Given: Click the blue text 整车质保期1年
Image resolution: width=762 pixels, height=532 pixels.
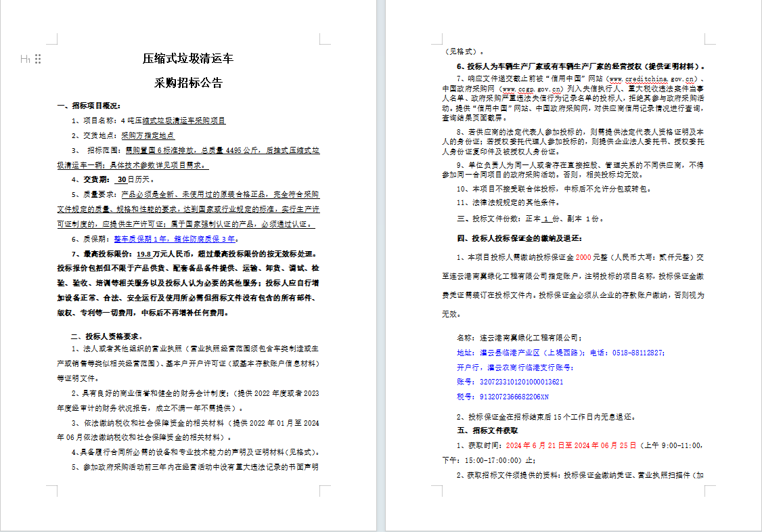Looking at the screenshot, I should coord(143,239).
